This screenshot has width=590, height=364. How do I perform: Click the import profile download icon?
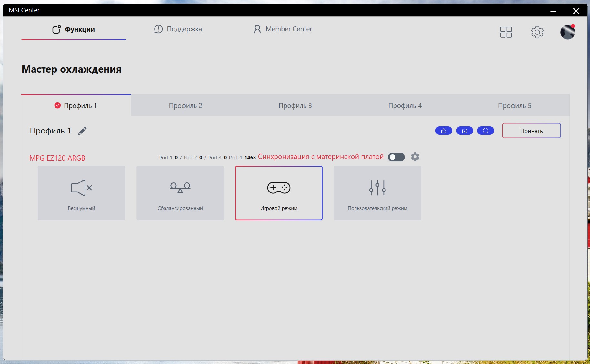(x=465, y=131)
